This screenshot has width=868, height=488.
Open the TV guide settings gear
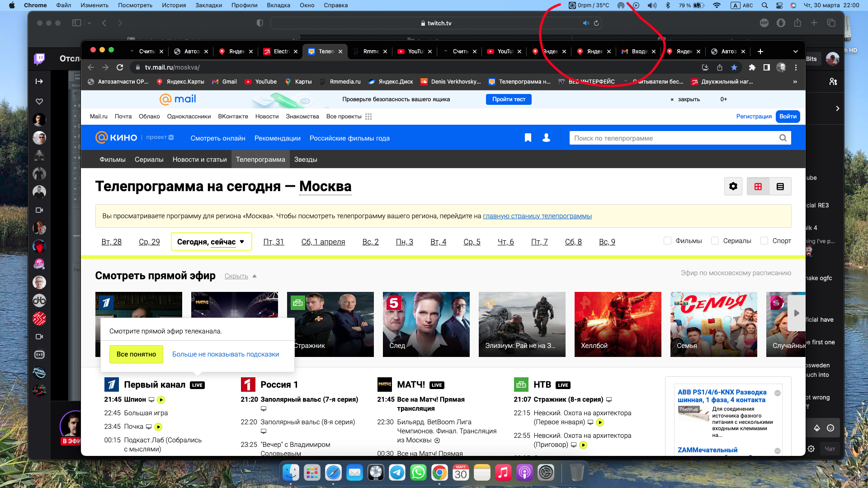[733, 186]
